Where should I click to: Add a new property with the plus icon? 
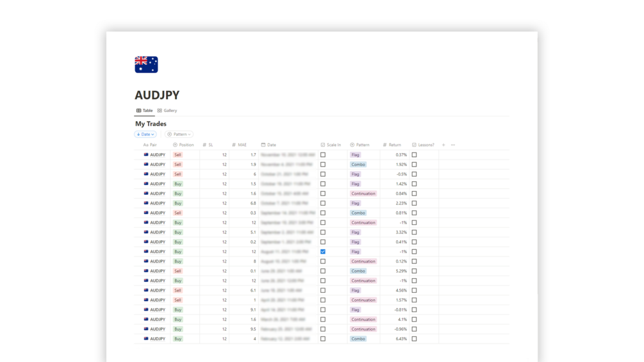pos(443,145)
